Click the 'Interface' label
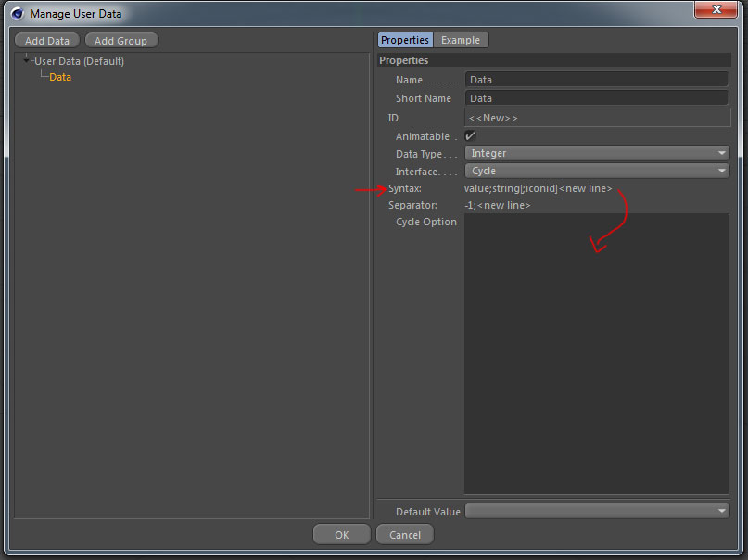The width and height of the screenshot is (748, 560). click(x=416, y=172)
